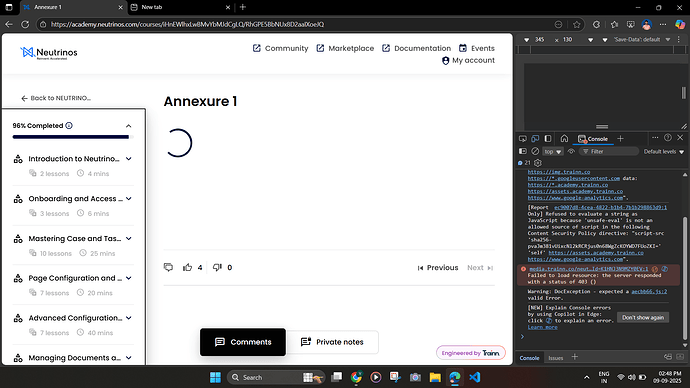Viewport: 690px width, 388px height.
Task: Open Visual Studio Code from the taskbar
Action: click(x=474, y=377)
